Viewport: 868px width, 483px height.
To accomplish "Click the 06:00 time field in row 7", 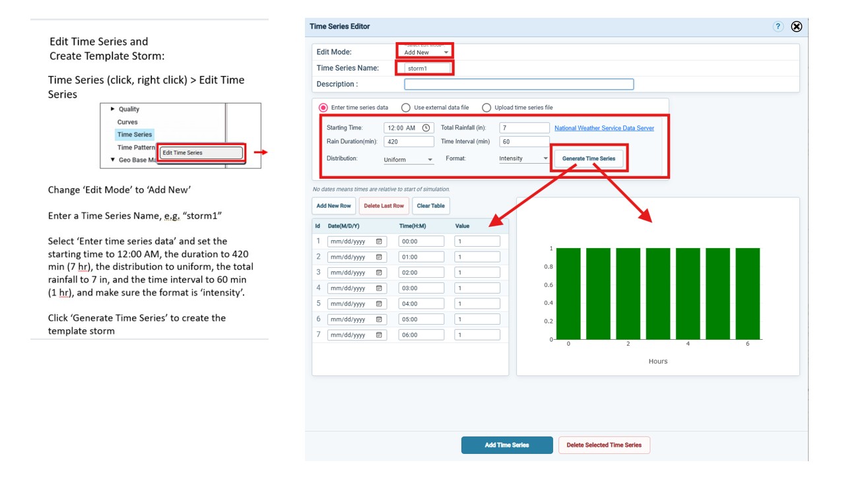I will pyautogui.click(x=421, y=335).
